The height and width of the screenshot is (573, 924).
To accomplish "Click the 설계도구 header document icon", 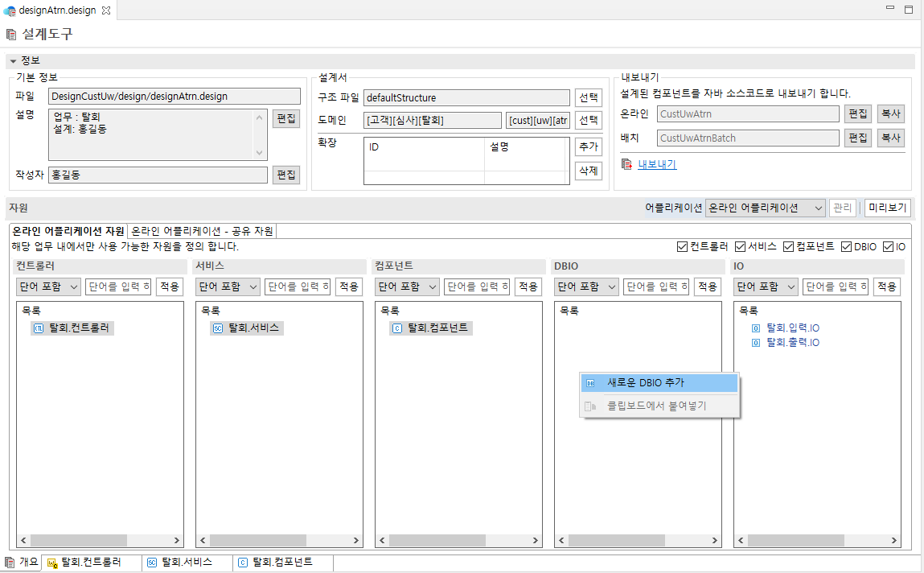I will pyautogui.click(x=11, y=35).
